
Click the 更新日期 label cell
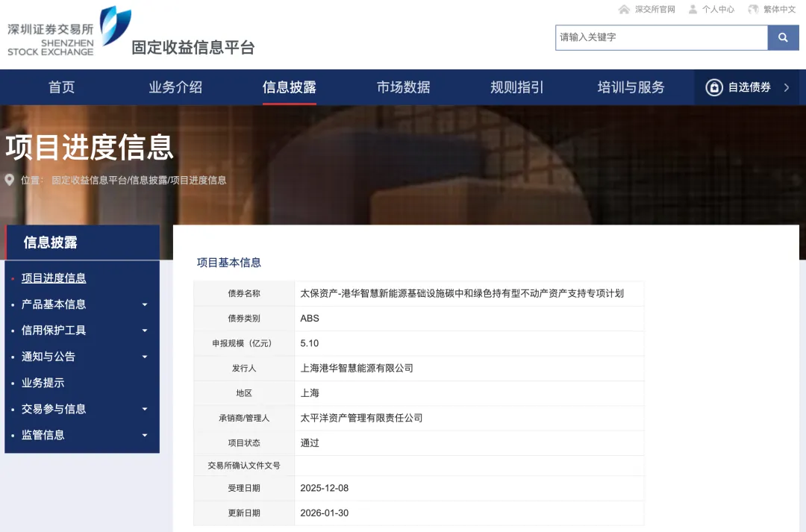tap(244, 513)
